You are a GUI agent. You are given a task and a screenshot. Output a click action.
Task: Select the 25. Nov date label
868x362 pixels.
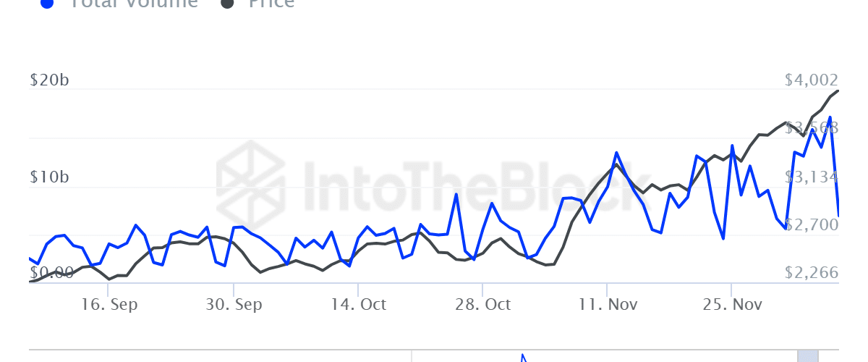coord(733,305)
